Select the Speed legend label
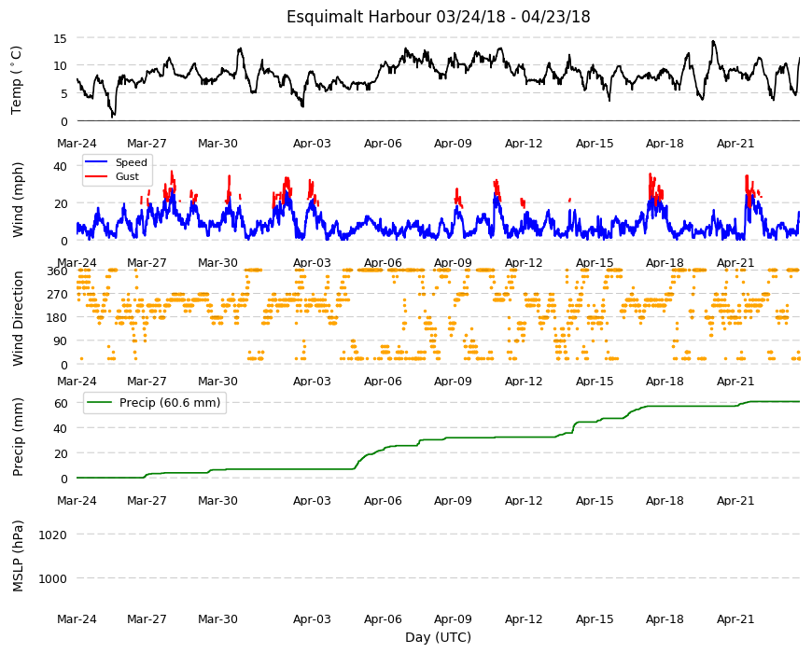Screen dimensions: 812x653 point(131,162)
